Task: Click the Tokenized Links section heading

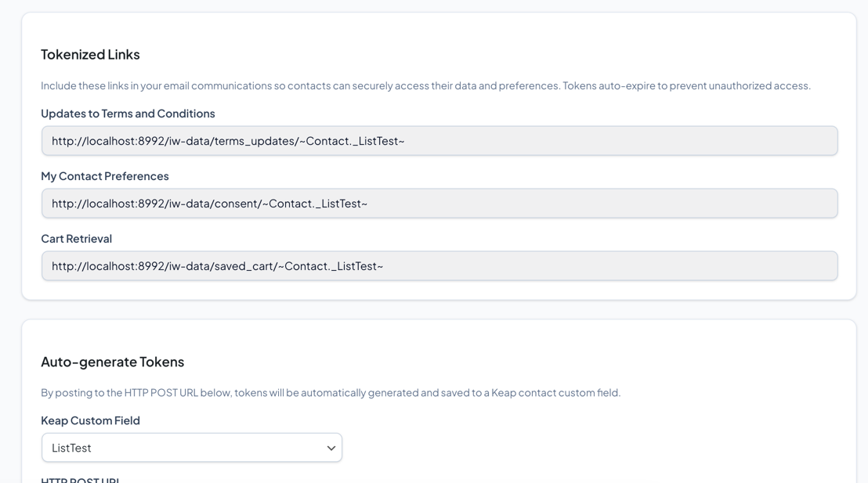Action: coord(90,54)
